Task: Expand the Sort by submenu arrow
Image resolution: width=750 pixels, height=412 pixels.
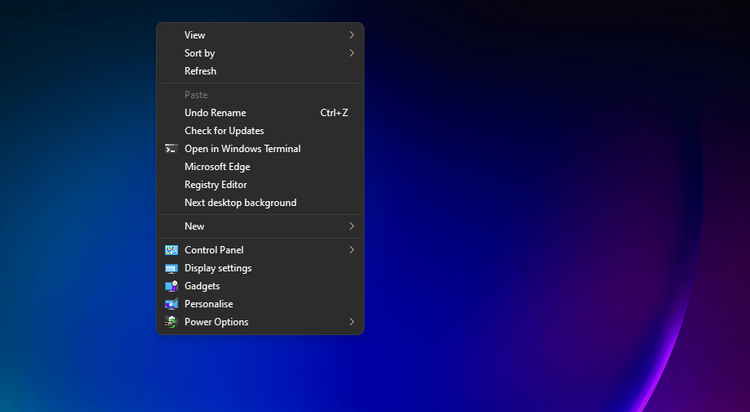Action: pyautogui.click(x=352, y=53)
